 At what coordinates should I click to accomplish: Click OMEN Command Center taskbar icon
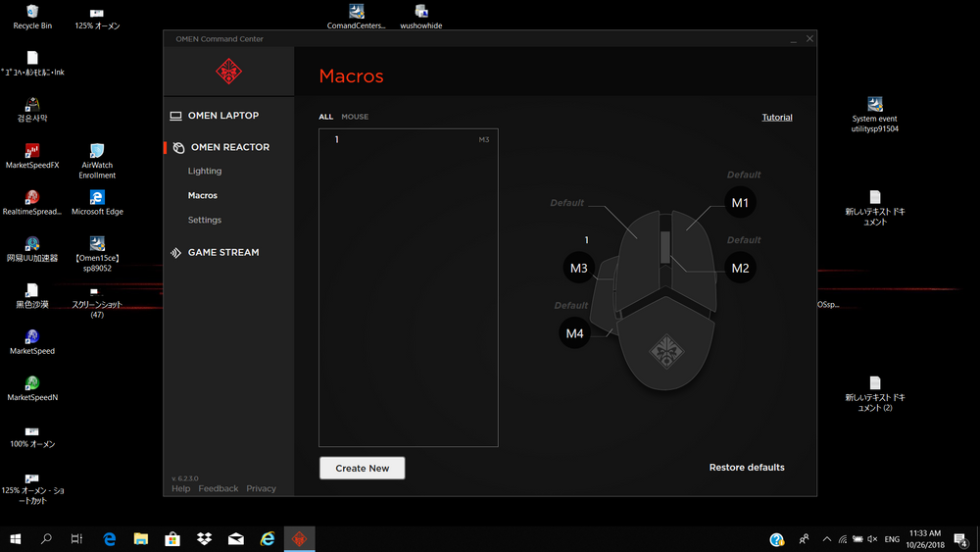coord(299,539)
